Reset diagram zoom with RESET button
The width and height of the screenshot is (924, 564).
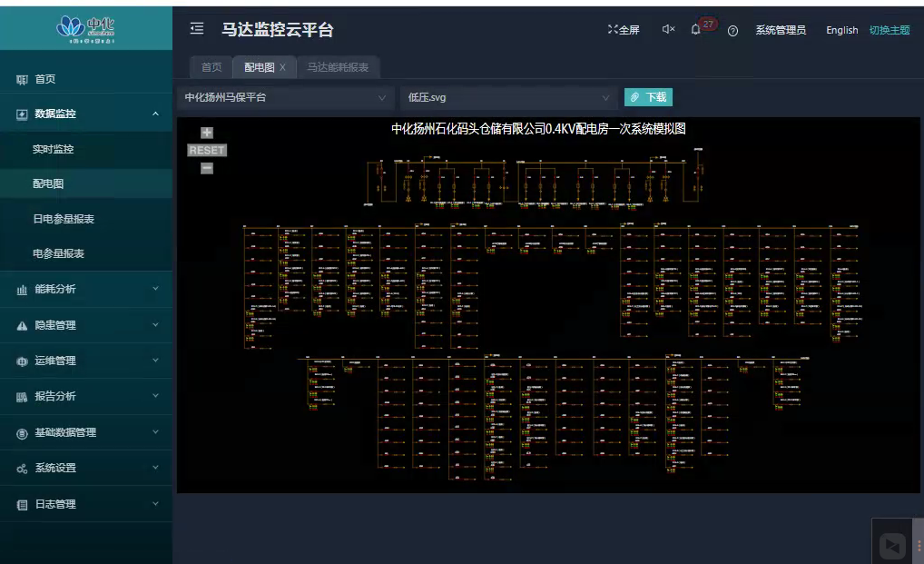click(x=207, y=151)
